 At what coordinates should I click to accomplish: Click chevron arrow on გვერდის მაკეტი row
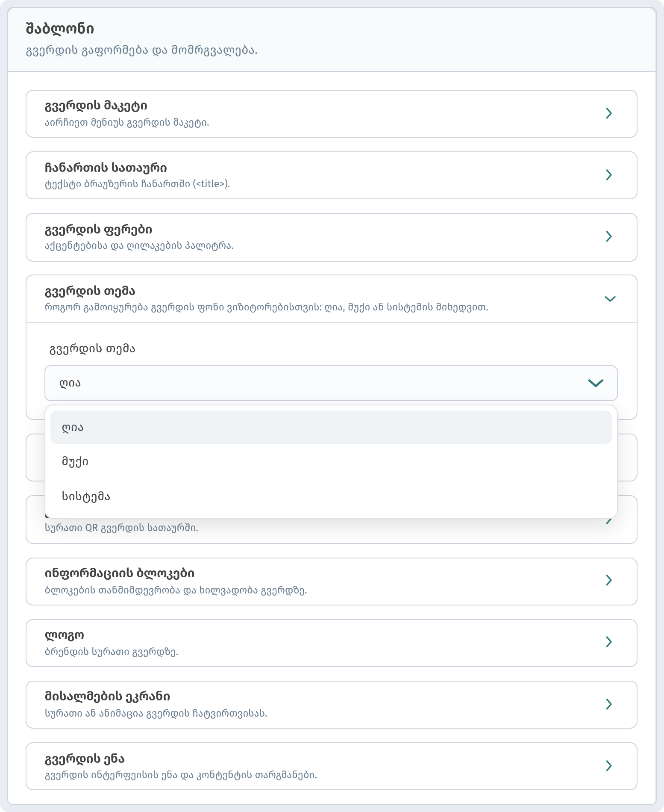click(609, 113)
